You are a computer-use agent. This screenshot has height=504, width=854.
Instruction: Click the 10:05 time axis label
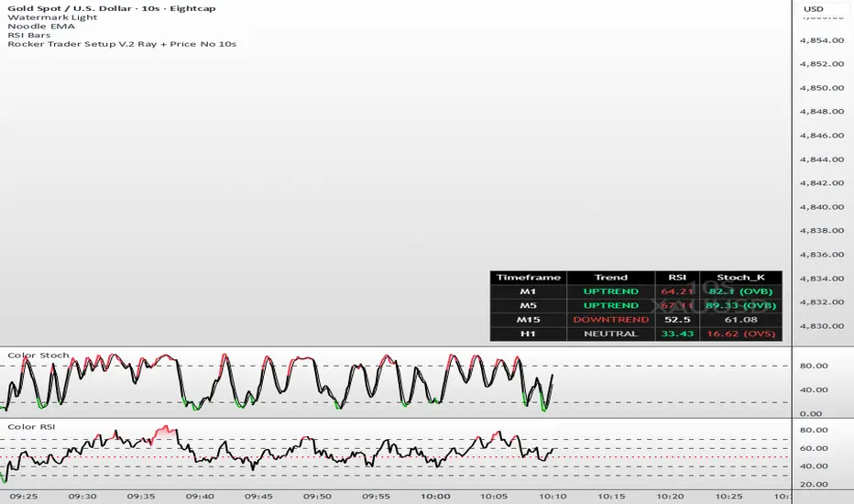(494, 497)
